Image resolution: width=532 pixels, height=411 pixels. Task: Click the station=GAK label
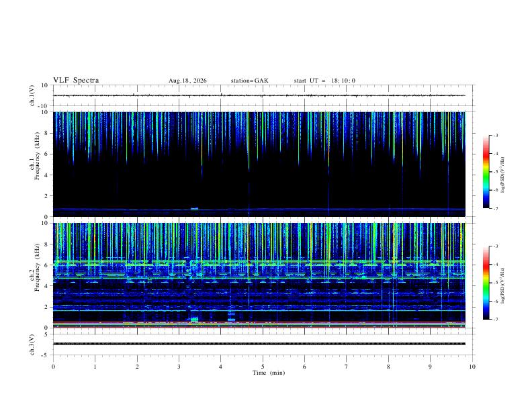pyautogui.click(x=249, y=81)
